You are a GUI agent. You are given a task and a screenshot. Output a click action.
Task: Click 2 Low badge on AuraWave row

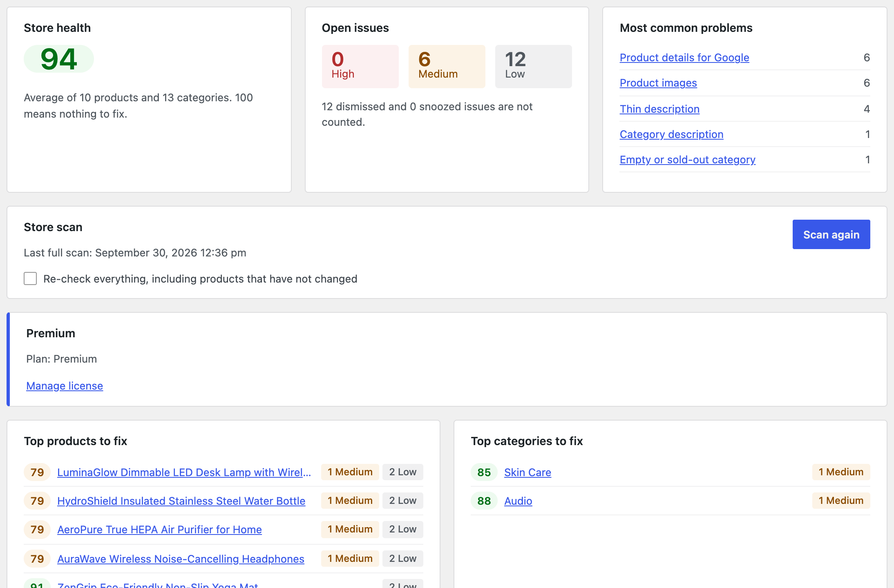pyautogui.click(x=402, y=559)
